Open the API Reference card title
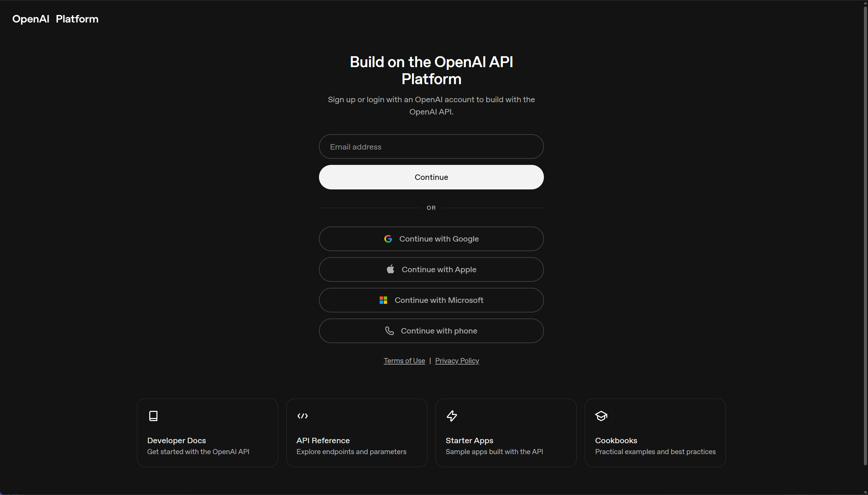 point(323,440)
